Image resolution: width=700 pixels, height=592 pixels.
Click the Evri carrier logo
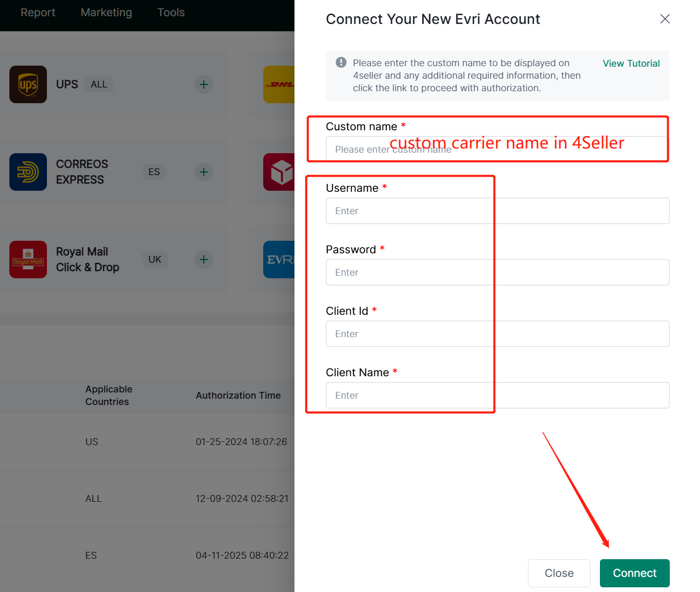(279, 260)
